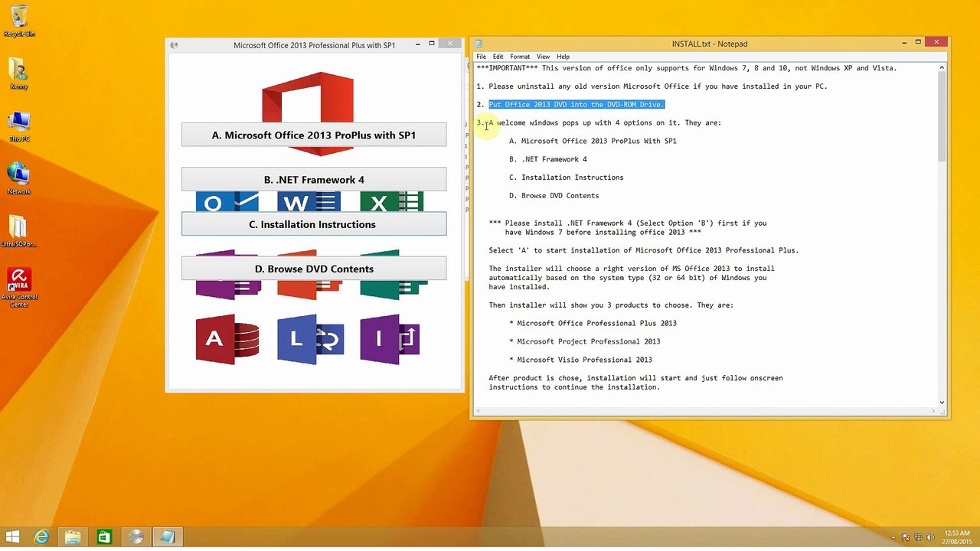Click Notepad line "* Microsoft Project Professional 2013"
The height and width of the screenshot is (551, 980).
click(585, 341)
